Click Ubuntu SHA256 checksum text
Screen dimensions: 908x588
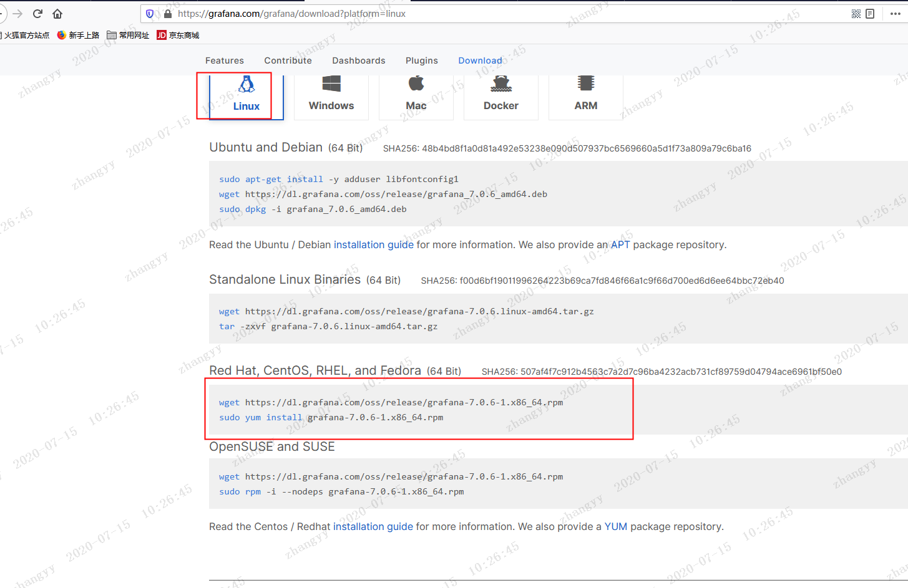click(x=567, y=148)
